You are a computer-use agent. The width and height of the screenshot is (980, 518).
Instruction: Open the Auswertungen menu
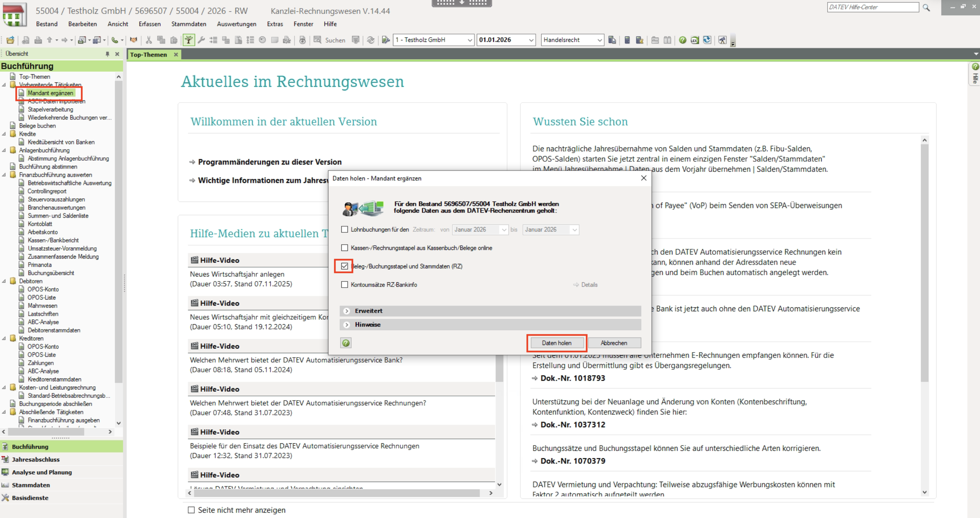[236, 24]
